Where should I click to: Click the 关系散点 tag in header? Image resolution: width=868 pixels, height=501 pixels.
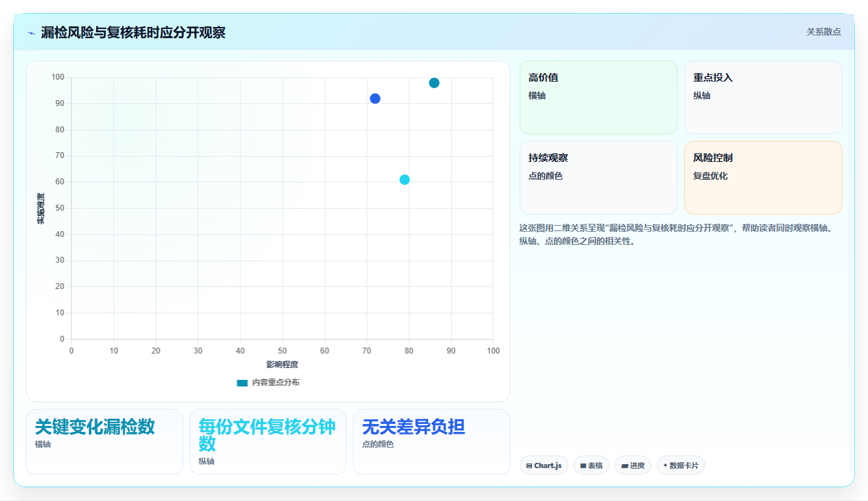click(x=824, y=32)
